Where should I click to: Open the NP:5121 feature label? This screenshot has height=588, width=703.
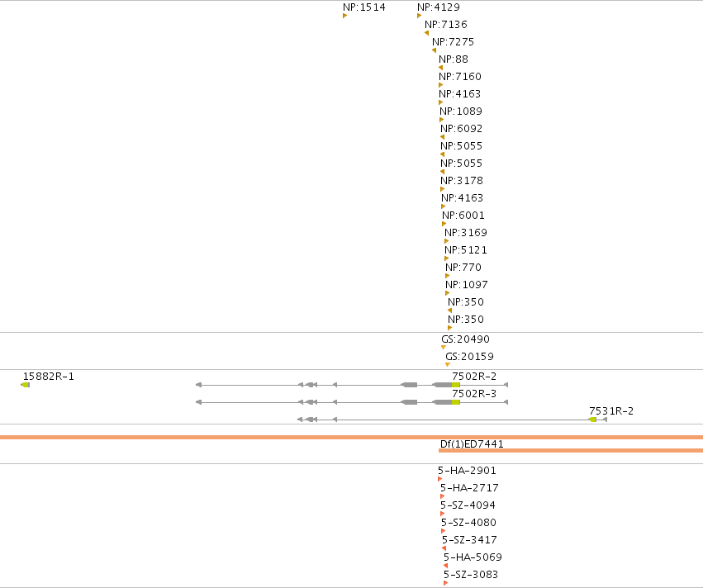tap(466, 250)
